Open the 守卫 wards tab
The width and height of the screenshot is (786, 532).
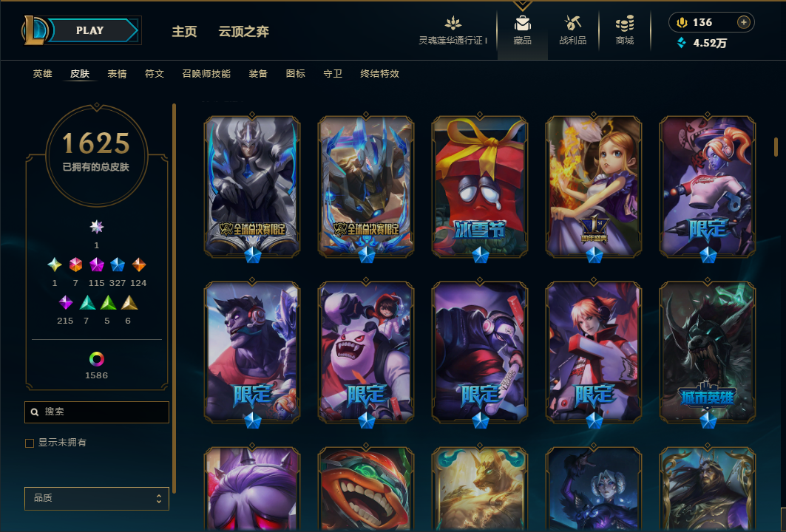332,74
